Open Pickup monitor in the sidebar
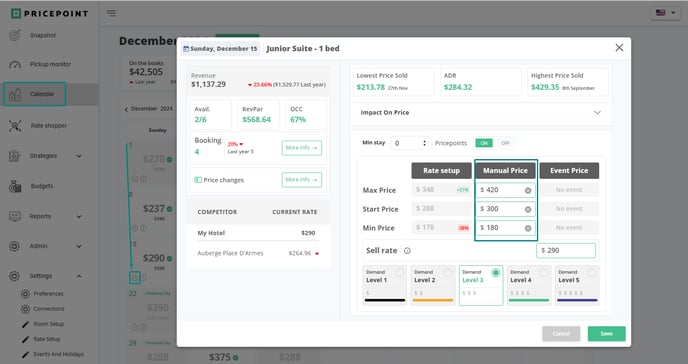The width and height of the screenshot is (688, 364). click(50, 64)
